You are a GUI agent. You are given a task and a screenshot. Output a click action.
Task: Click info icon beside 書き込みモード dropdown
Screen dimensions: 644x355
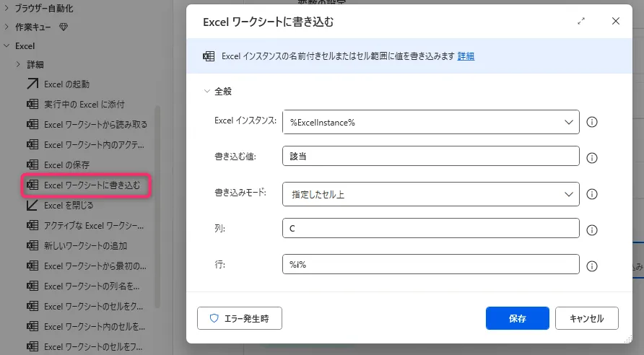[x=592, y=194]
